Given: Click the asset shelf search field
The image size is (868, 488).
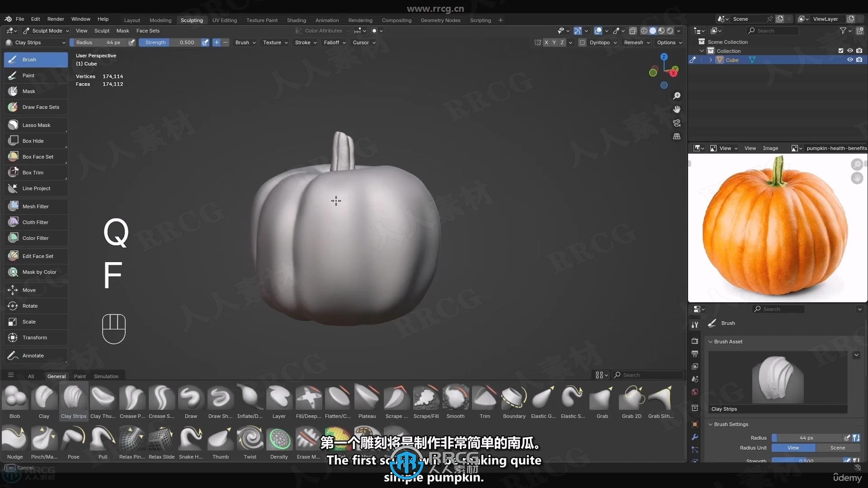Looking at the screenshot, I should tap(648, 375).
